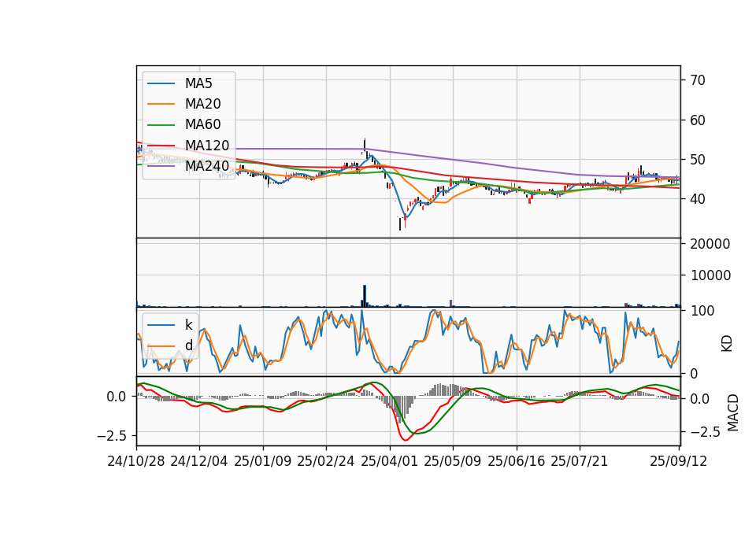
Task: Click the blue MA5 legend line sample
Action: click(x=161, y=84)
